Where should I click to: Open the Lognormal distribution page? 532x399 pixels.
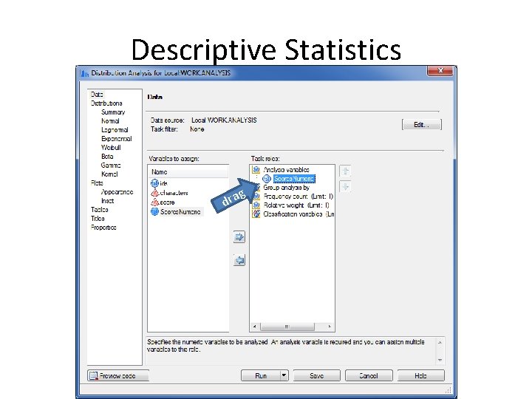pyautogui.click(x=115, y=129)
